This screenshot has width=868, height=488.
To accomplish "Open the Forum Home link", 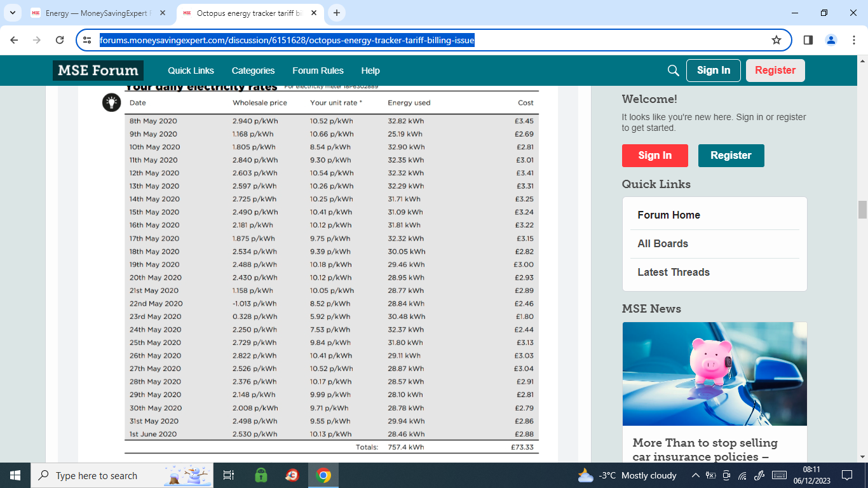I will [x=668, y=215].
